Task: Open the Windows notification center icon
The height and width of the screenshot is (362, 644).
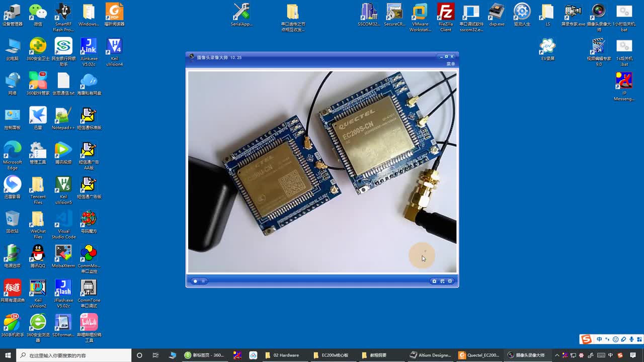Action: coord(633,355)
